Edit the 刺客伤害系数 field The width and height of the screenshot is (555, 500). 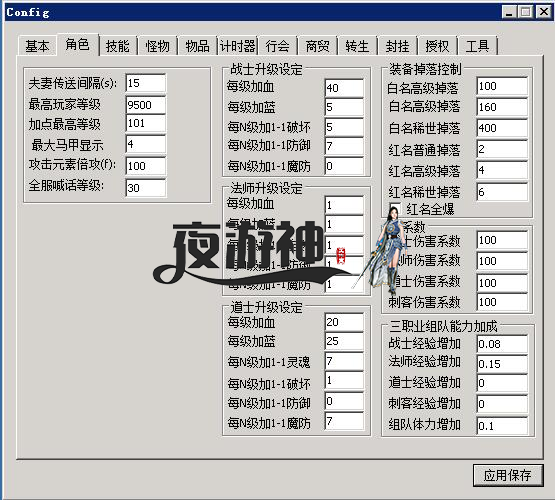click(x=502, y=302)
